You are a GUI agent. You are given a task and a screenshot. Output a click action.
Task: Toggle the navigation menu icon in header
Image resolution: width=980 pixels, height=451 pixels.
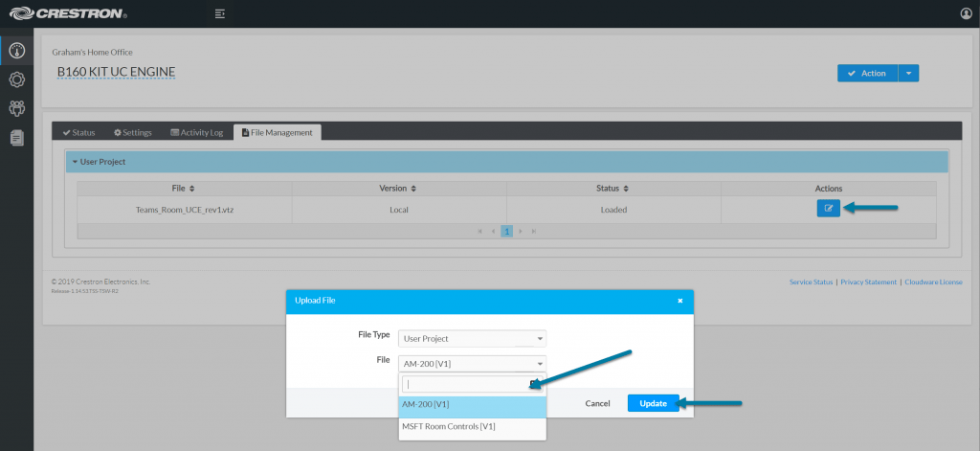219,13
